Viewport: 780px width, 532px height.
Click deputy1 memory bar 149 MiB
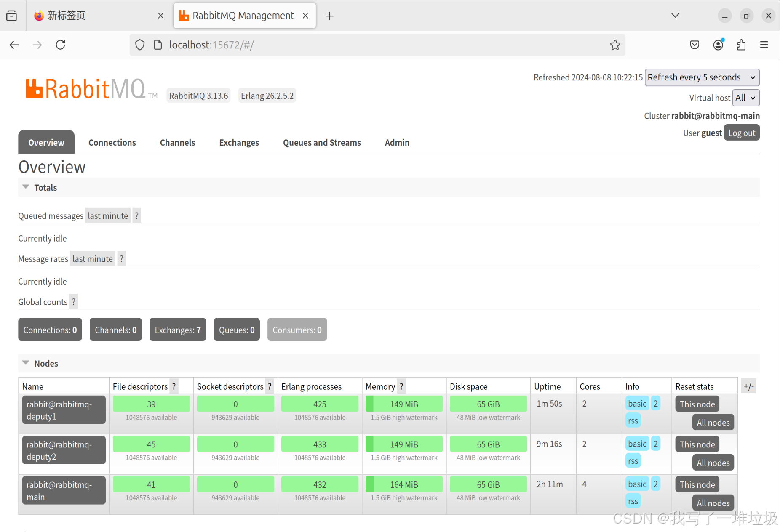pyautogui.click(x=404, y=404)
